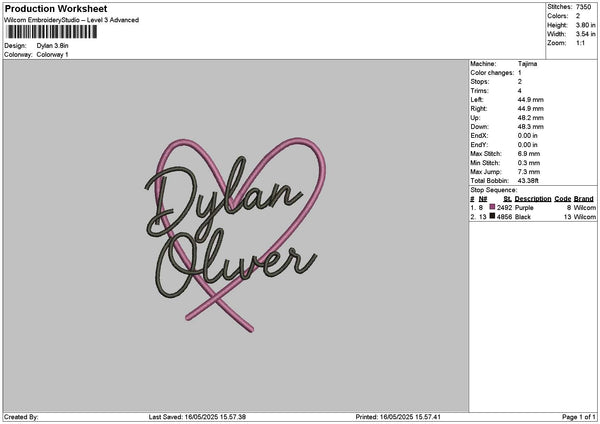Click the embroidered word Dylan in preview
The height and width of the screenshot is (424, 600).
[x=224, y=199]
